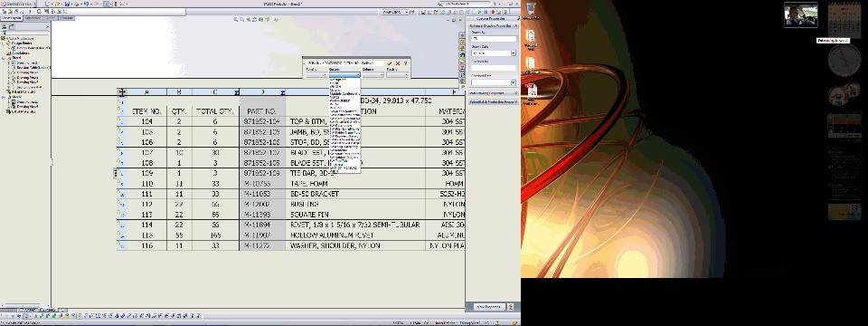Click the equation text input field

(344, 63)
